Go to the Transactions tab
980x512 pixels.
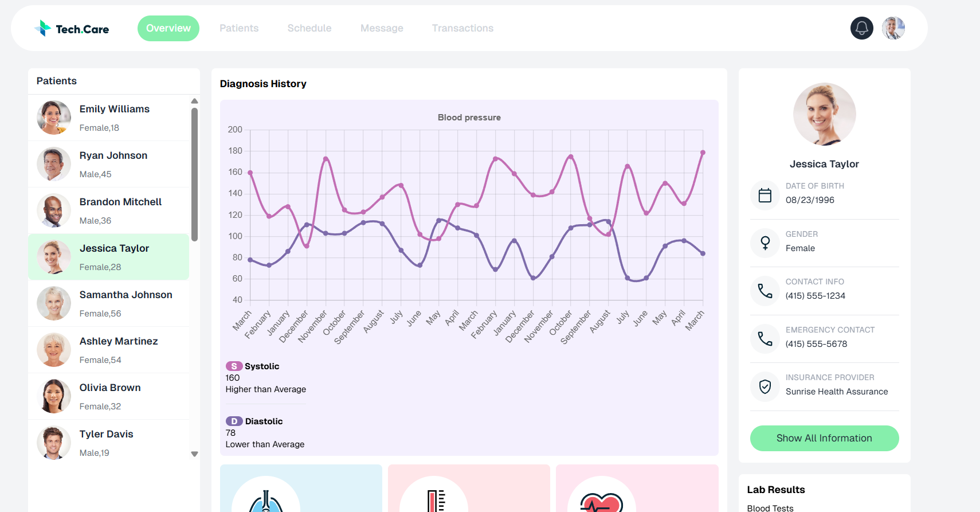coord(462,28)
